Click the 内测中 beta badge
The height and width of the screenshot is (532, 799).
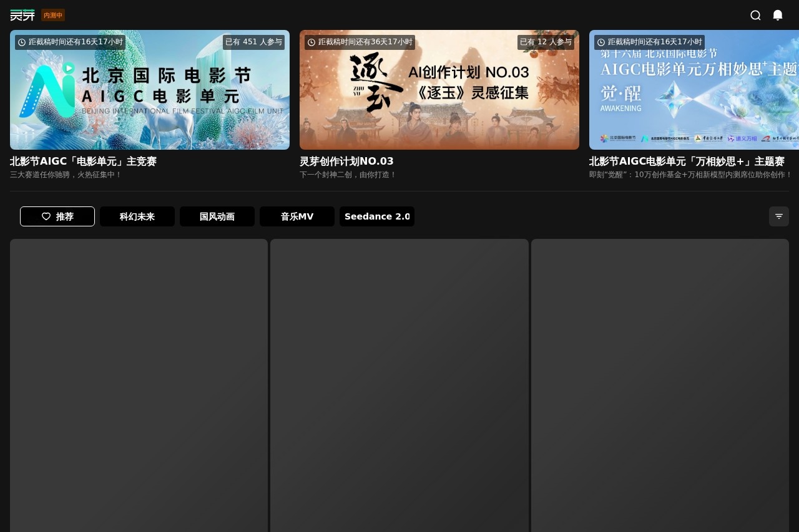tap(53, 15)
